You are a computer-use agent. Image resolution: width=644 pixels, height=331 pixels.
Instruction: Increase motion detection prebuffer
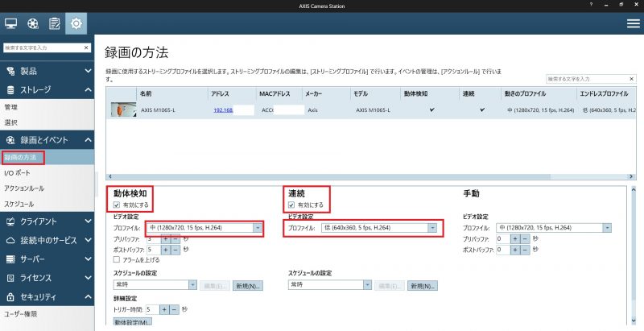[166, 238]
